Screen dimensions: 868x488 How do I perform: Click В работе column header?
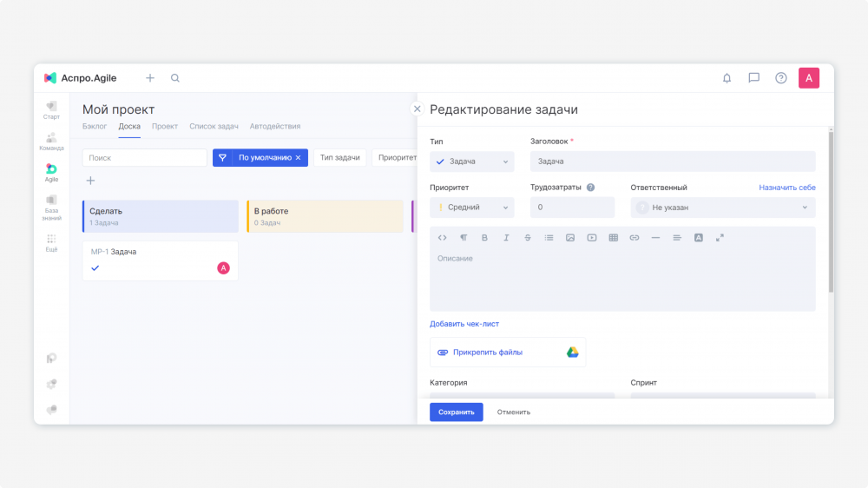(325, 216)
